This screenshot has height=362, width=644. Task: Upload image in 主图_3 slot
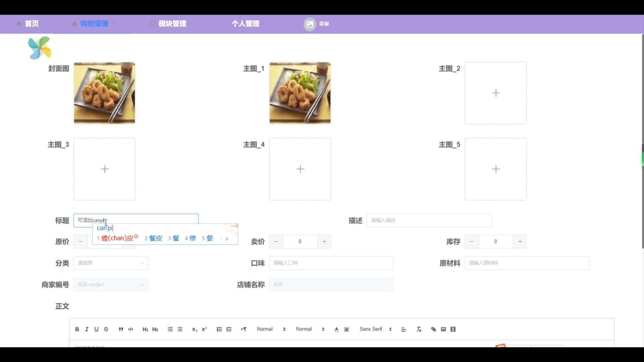tap(104, 169)
